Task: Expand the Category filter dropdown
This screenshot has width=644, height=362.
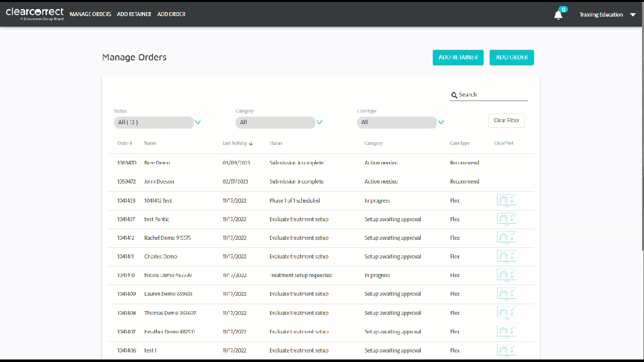Action: click(x=319, y=122)
